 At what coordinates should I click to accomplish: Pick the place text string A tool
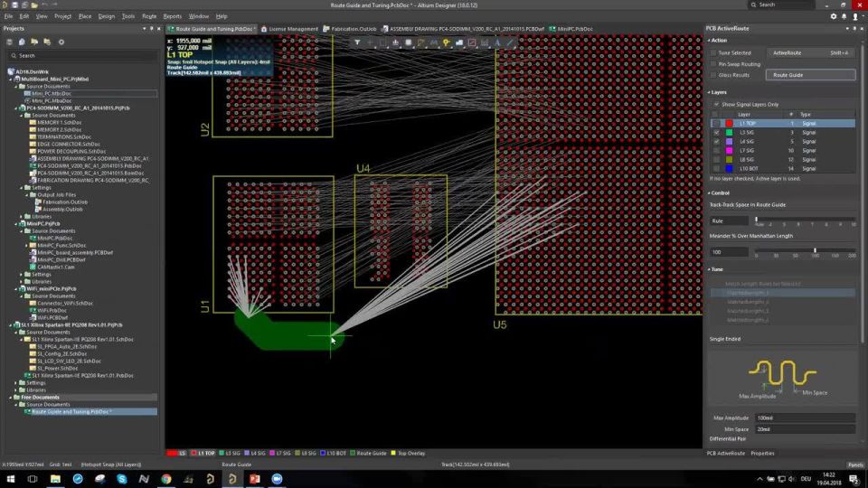coord(497,42)
